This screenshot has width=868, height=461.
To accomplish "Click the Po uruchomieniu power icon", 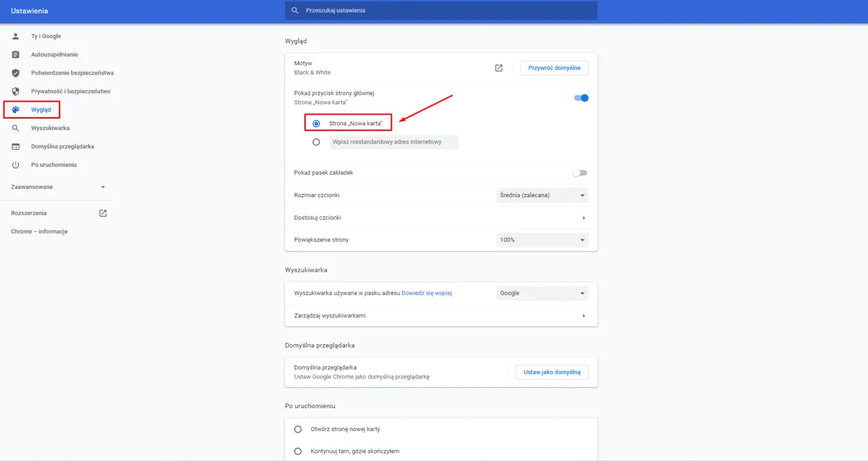I will tap(15, 164).
